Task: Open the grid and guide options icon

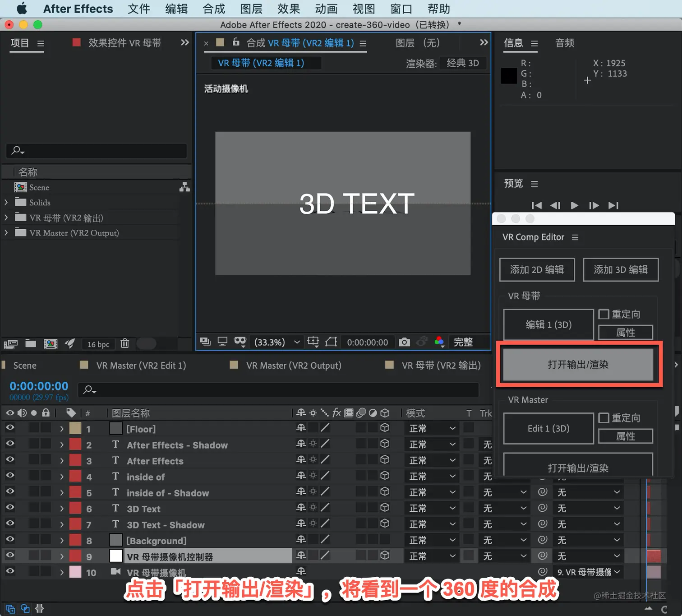Action: coord(313,342)
